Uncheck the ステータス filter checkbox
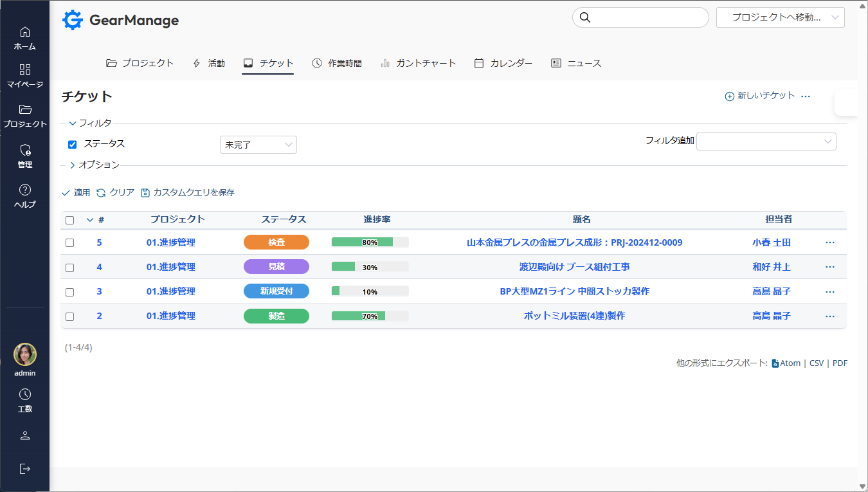Viewport: 868px width, 492px height. 72,145
